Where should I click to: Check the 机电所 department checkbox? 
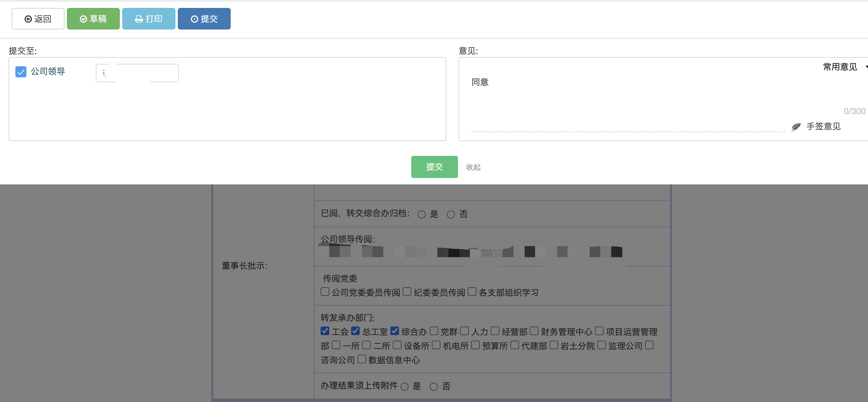[x=436, y=345]
